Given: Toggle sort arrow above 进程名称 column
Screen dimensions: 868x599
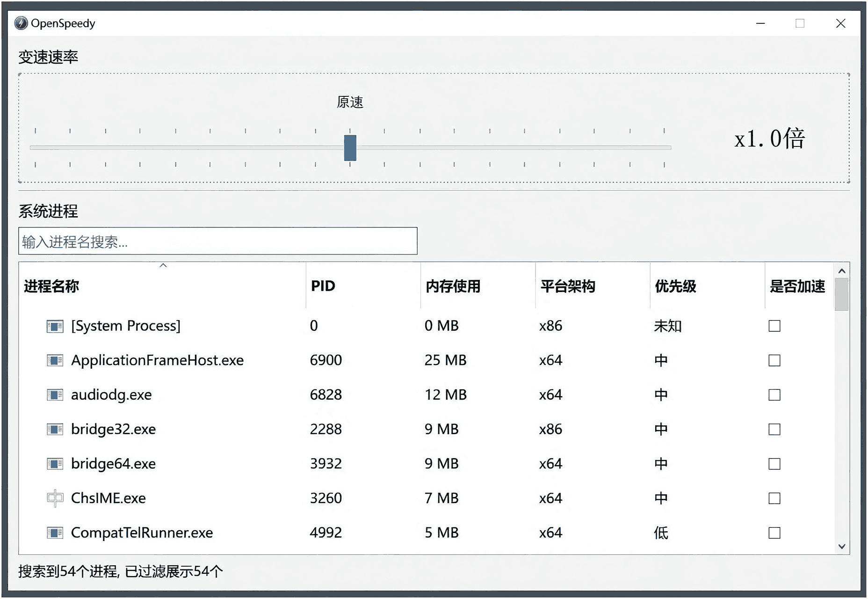Looking at the screenshot, I should pyautogui.click(x=163, y=265).
